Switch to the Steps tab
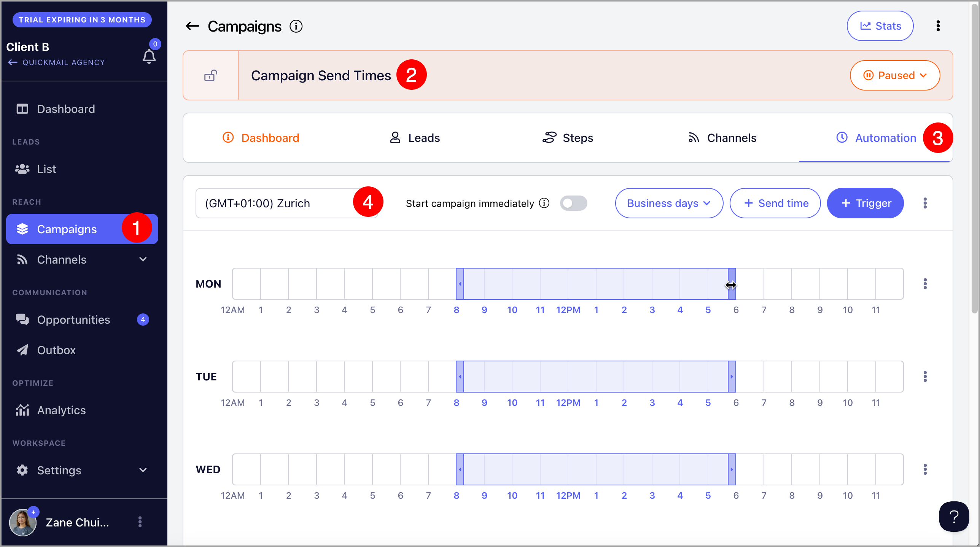 568,138
